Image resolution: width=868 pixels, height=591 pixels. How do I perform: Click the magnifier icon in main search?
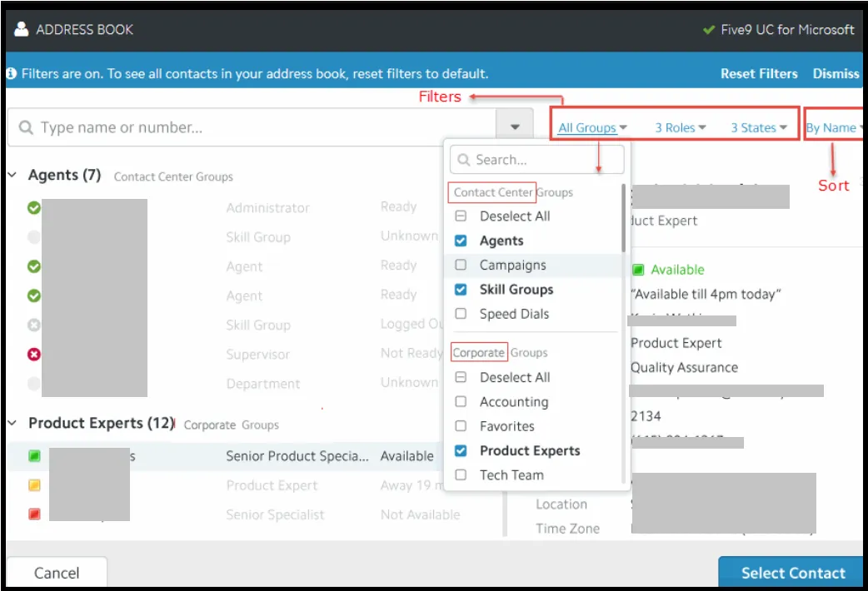[x=26, y=128]
